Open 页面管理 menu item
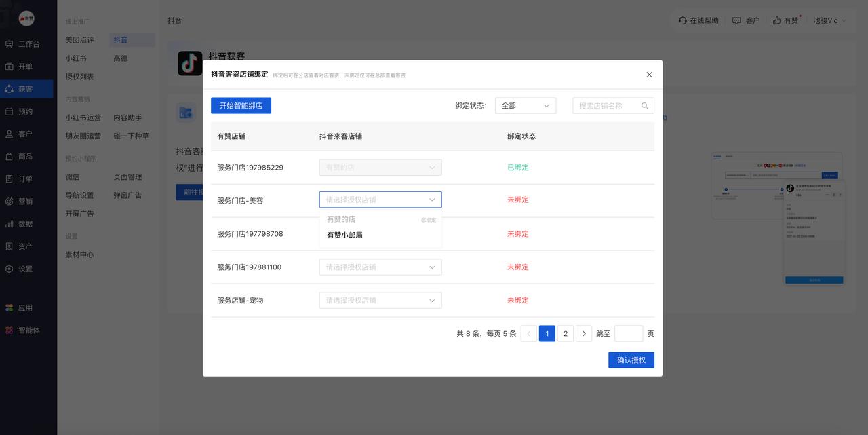This screenshot has height=435, width=868. (127, 176)
